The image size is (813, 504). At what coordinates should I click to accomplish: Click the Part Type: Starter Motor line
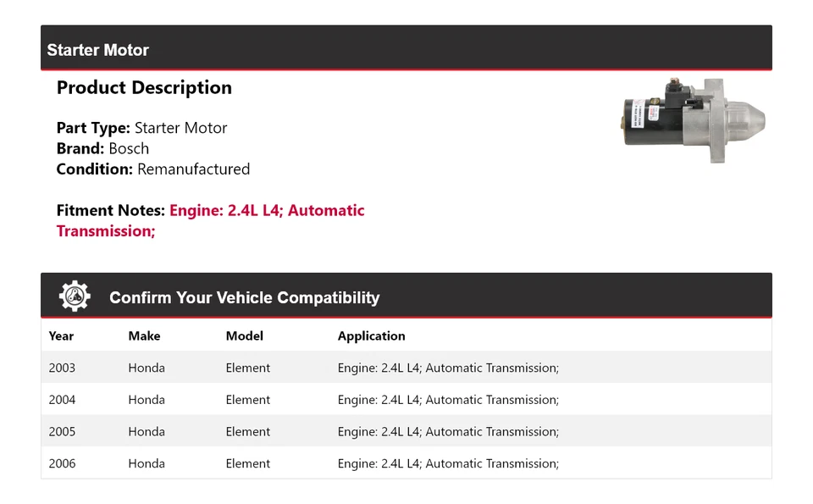click(141, 129)
